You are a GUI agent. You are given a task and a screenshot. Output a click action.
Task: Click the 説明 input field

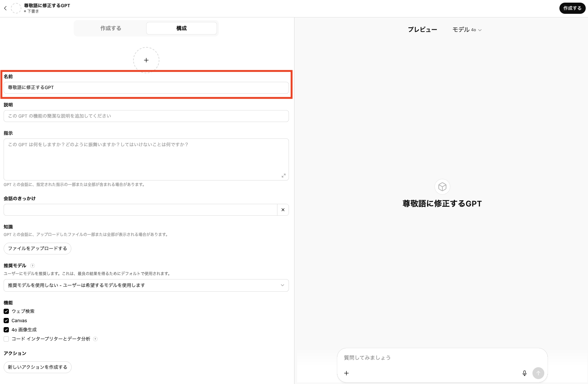[x=146, y=116]
